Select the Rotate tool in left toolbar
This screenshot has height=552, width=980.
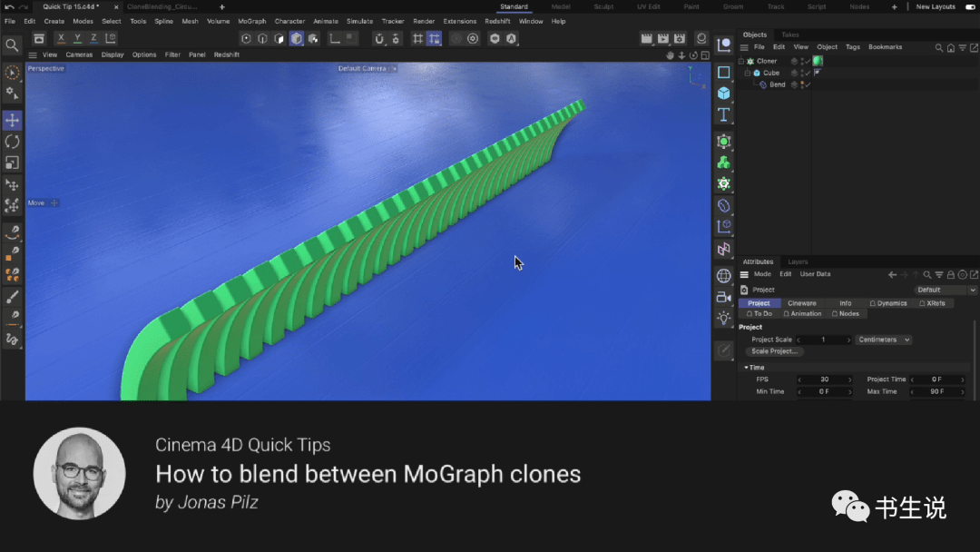point(12,142)
